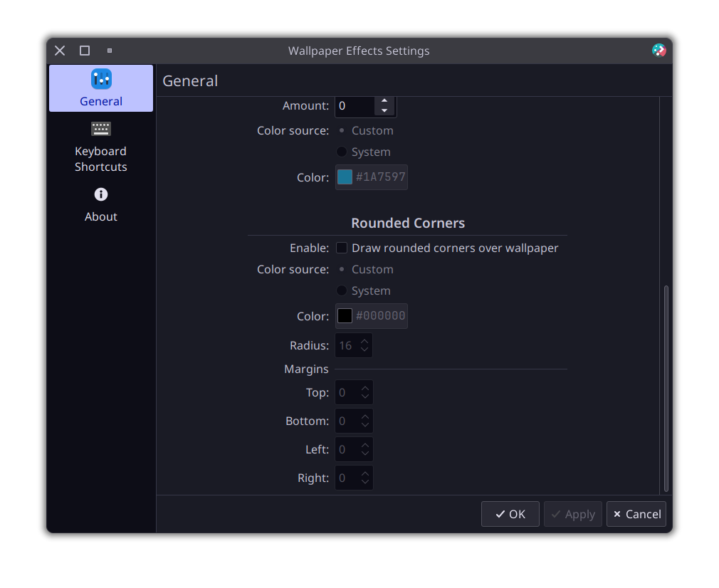Increase the Top margin value
The height and width of the screenshot is (588, 719).
pyautogui.click(x=365, y=389)
